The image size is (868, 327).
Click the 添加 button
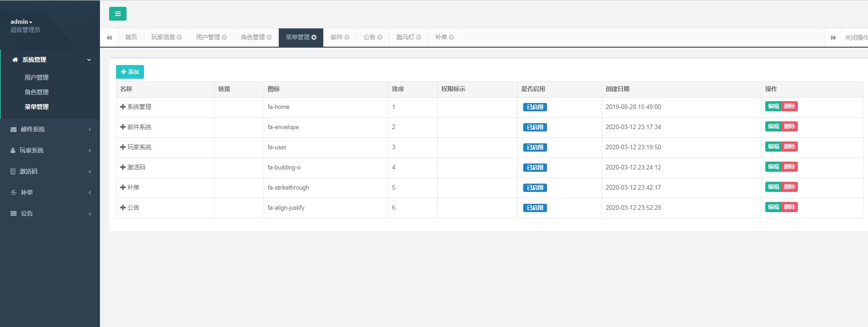(x=130, y=72)
